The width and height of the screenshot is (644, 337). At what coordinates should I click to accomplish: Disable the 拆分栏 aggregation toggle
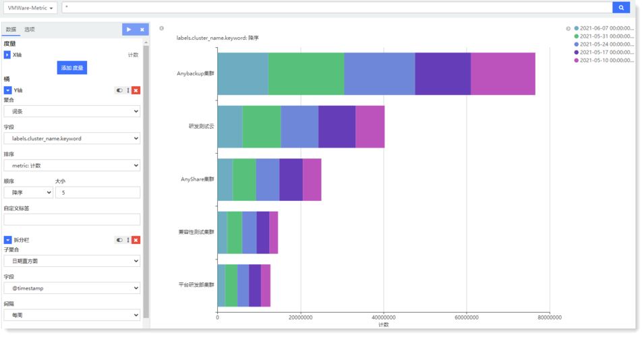pyautogui.click(x=119, y=240)
